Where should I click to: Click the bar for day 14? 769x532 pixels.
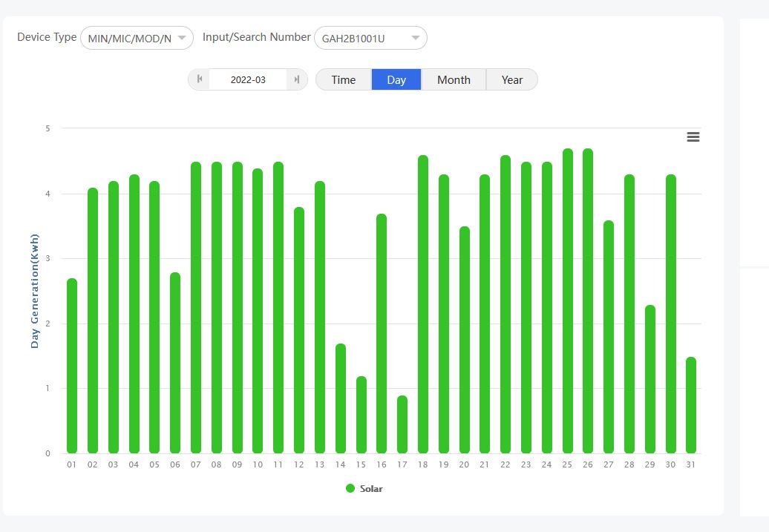coord(341,398)
